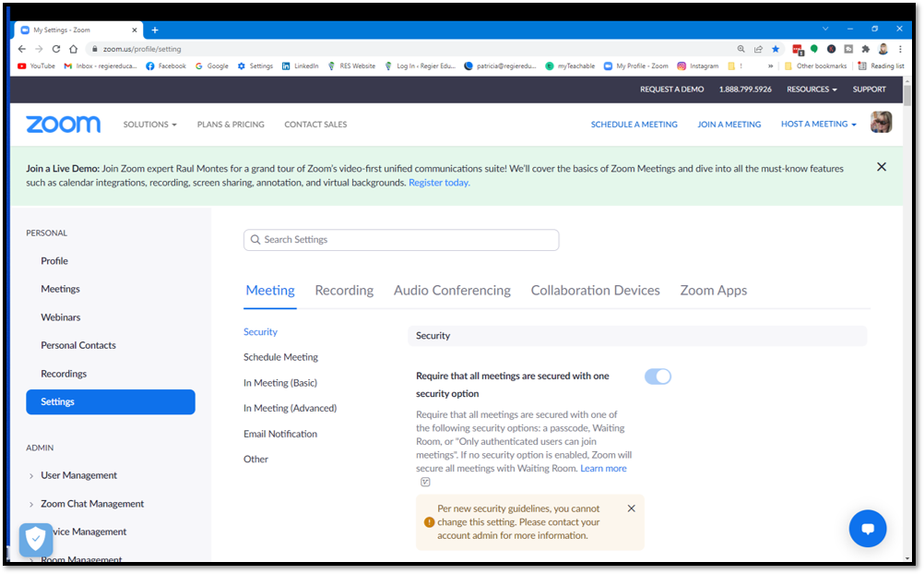Viewport: 924px width, 574px height.
Task: Jump to the Other settings section
Action: [x=255, y=459]
